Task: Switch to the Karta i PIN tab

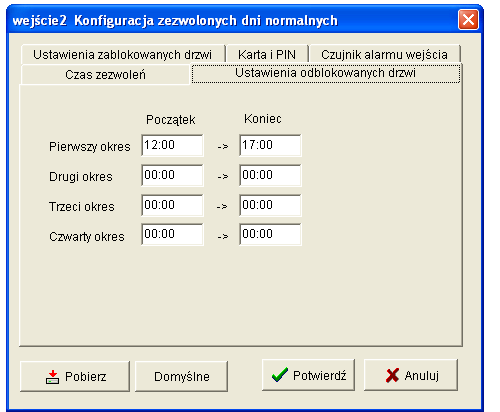Action: 267,54
